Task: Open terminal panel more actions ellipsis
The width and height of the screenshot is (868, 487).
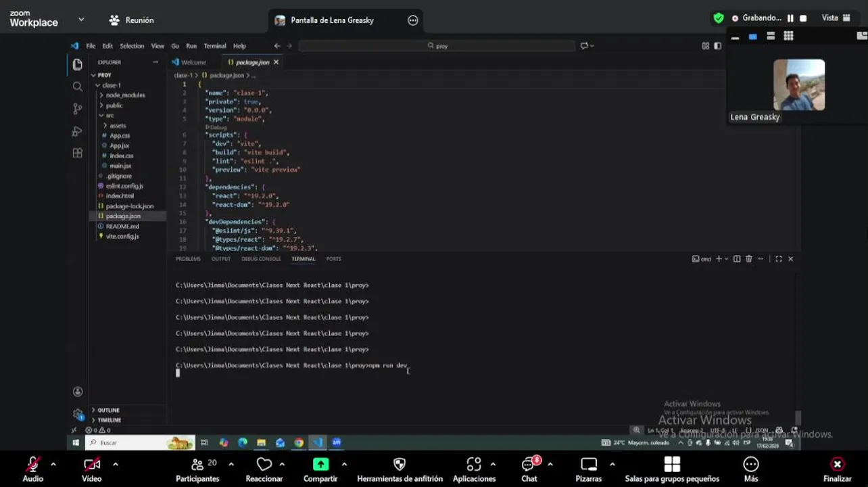Action: pyautogui.click(x=761, y=259)
